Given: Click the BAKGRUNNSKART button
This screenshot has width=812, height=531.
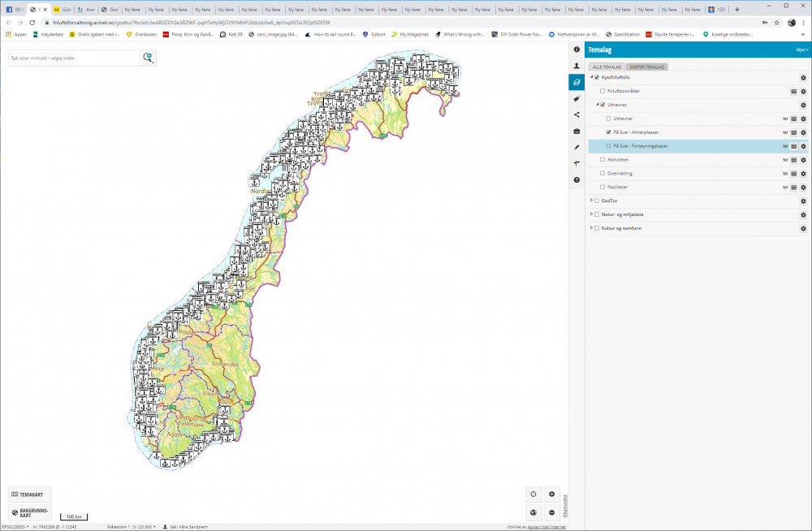Looking at the screenshot, I should coord(30,512).
